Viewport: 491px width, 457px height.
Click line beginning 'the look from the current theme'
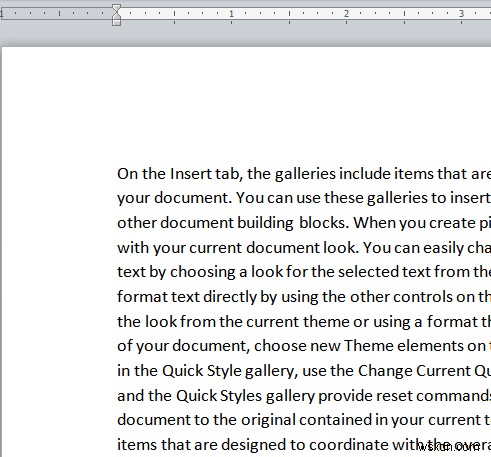pyautogui.click(x=304, y=322)
